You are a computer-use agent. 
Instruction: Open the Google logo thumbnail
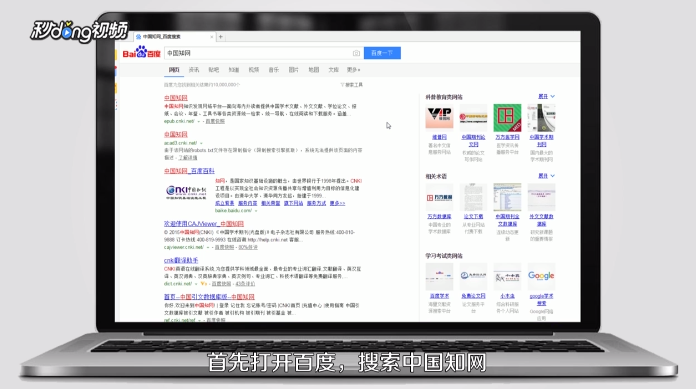click(x=541, y=276)
